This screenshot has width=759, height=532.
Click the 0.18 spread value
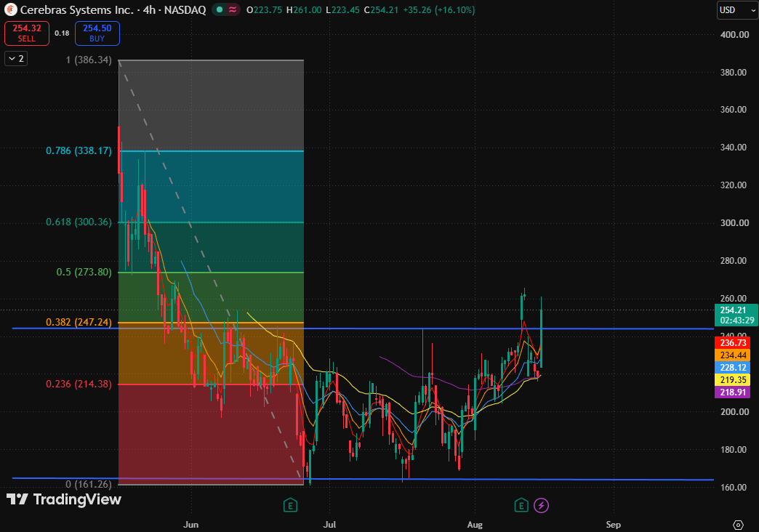62,33
